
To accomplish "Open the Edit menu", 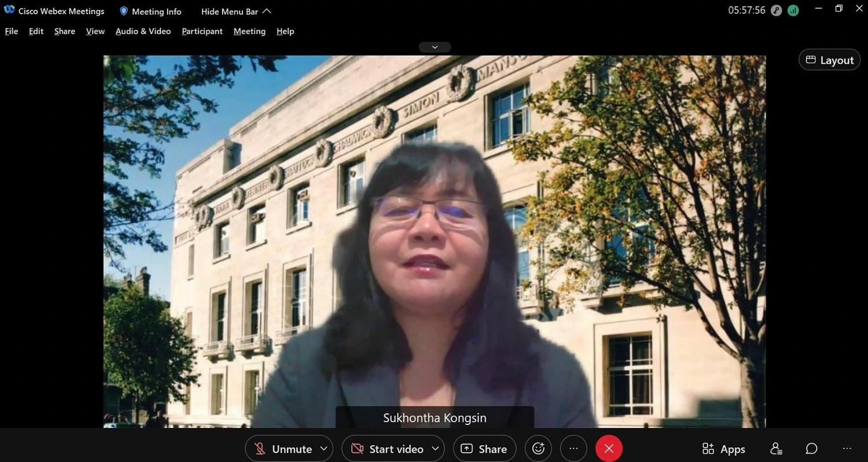I will (36, 31).
